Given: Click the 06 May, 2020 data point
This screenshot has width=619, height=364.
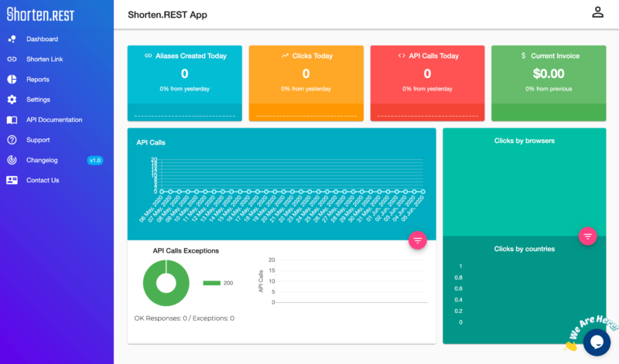Looking at the screenshot, I should click(x=162, y=192).
